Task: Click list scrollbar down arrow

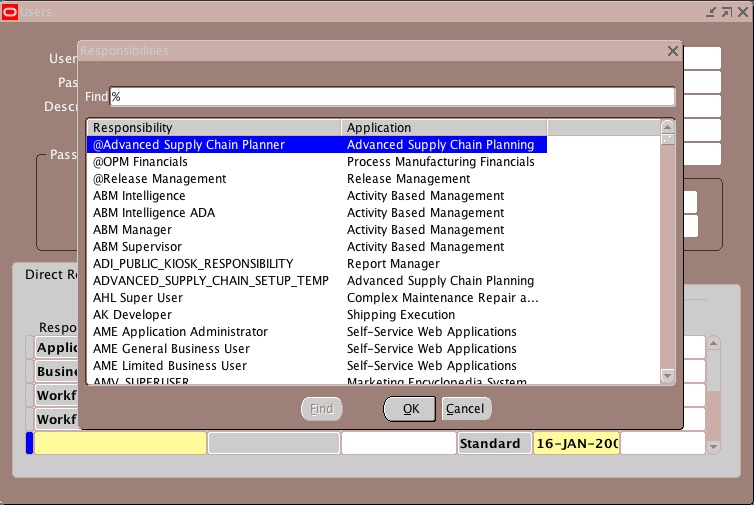Action: coord(667,376)
